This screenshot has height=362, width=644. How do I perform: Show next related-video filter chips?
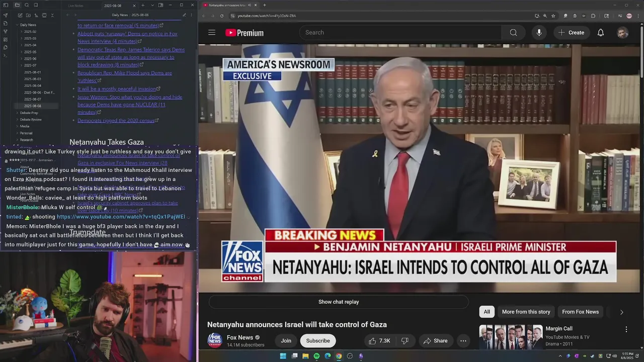pyautogui.click(x=621, y=312)
